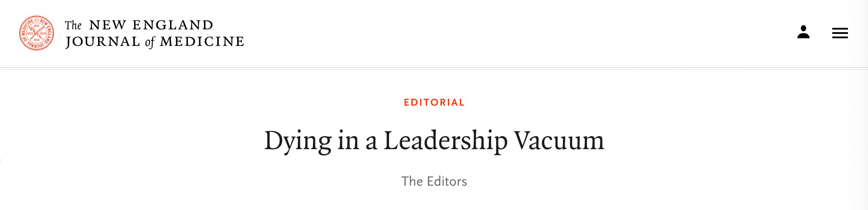Click the red NEJM seal logo

(x=37, y=33)
